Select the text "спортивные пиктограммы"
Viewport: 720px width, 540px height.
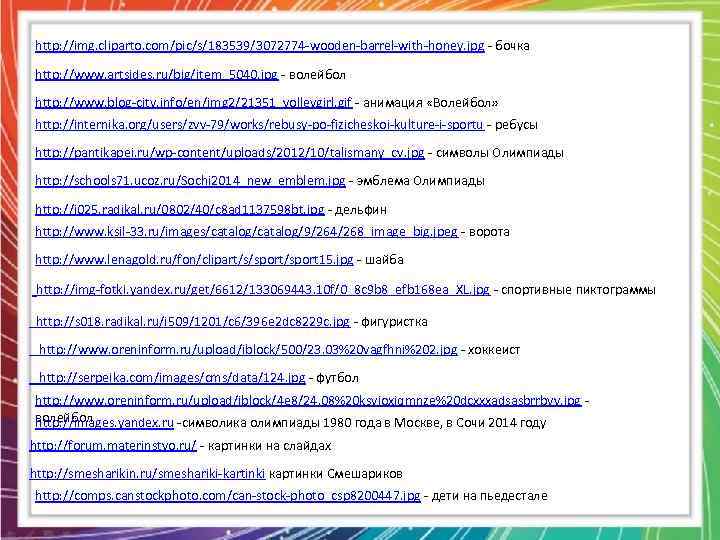578,290
